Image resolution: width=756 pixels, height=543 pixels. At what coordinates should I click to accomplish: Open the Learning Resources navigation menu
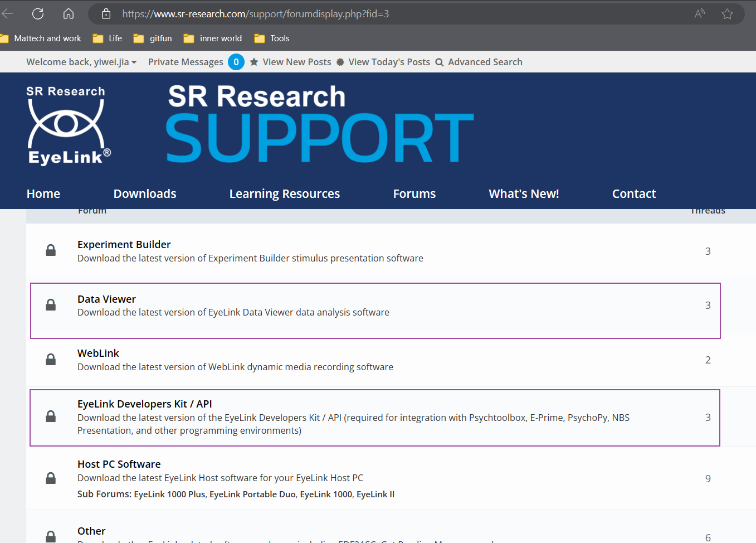[x=285, y=193]
